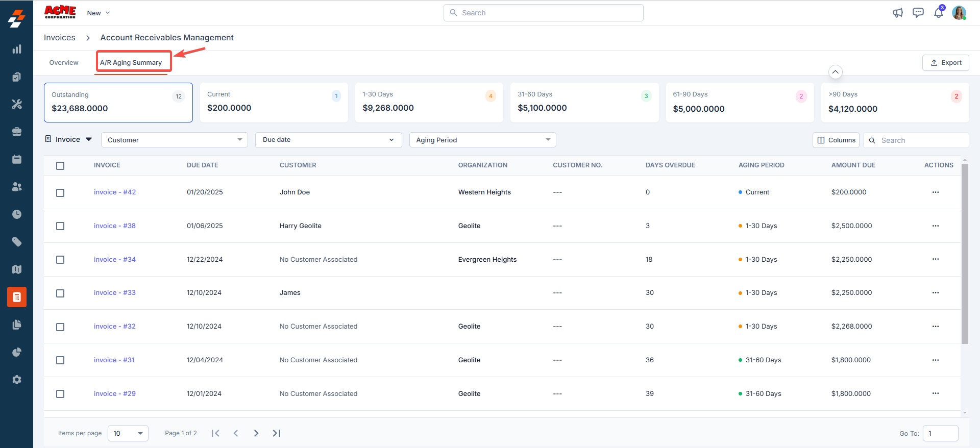The width and height of the screenshot is (980, 448).
Task: Select the 31-60 Days summary card
Action: (584, 103)
